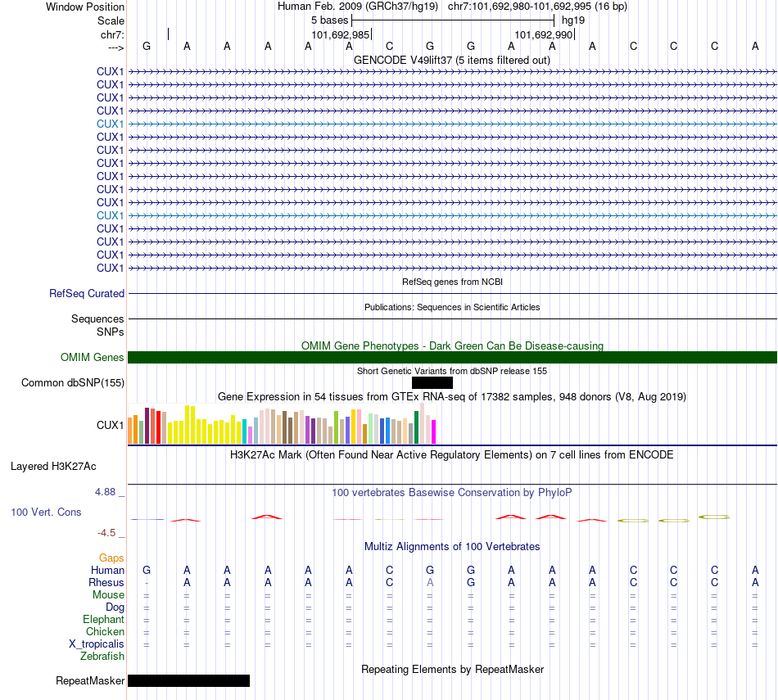Click the 5 bases scale bar

(453, 20)
